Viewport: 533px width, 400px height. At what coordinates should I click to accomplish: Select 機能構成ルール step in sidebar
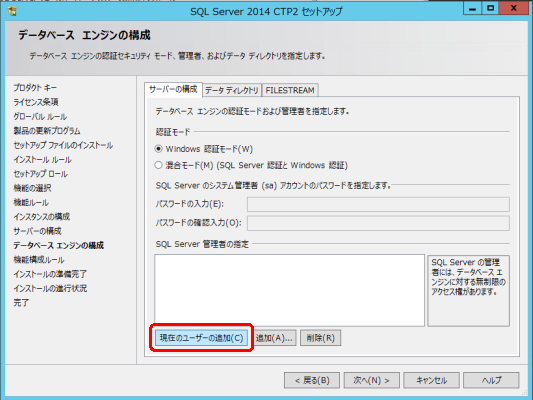(x=39, y=260)
